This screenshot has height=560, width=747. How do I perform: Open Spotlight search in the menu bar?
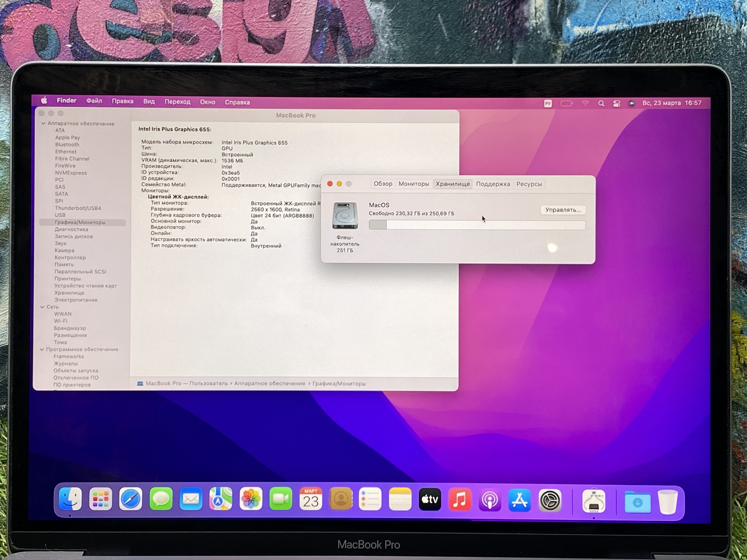tap(601, 104)
